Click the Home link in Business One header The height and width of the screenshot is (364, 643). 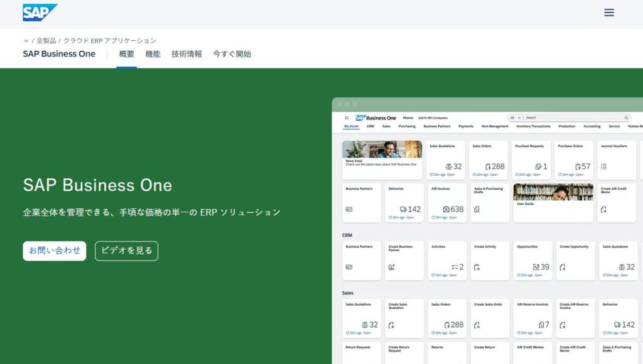[408, 117]
